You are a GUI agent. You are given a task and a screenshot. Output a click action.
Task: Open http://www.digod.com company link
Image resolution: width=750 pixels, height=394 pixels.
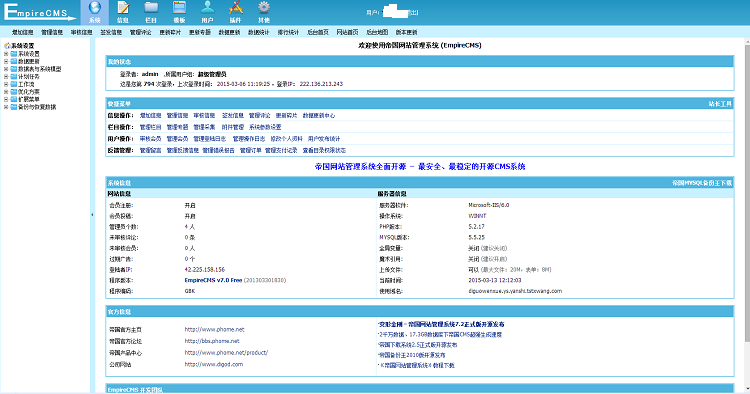point(214,364)
